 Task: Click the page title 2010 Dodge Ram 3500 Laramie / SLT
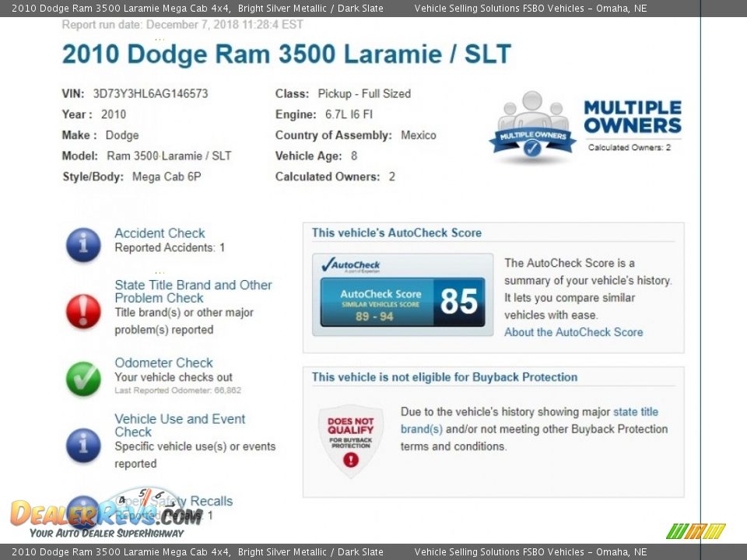click(x=286, y=54)
